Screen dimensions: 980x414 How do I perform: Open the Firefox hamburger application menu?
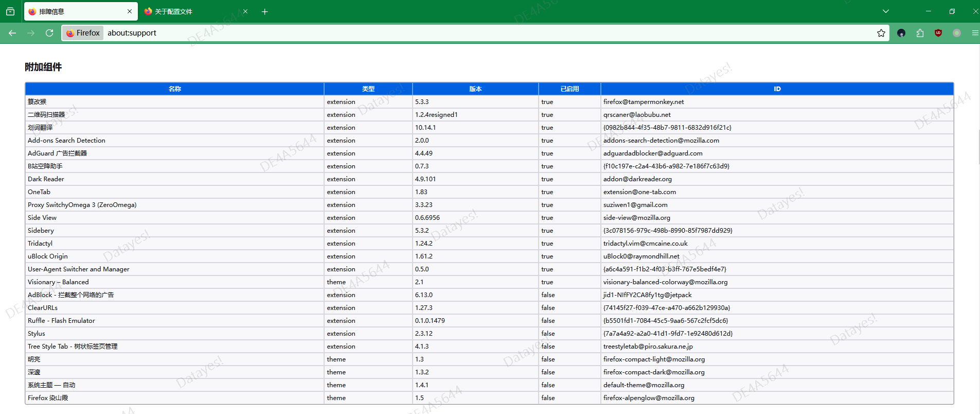974,33
